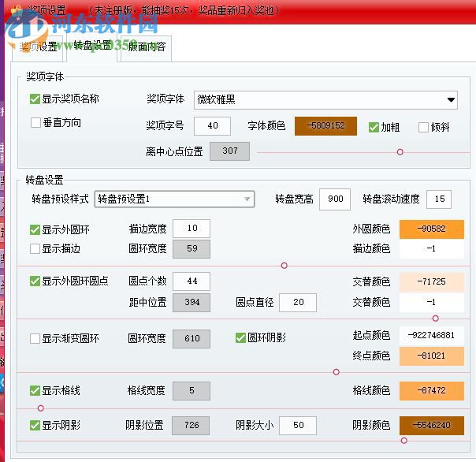Pick the 格线颜色 swatch -87472
The width and height of the screenshot is (476, 462).
tap(431, 390)
